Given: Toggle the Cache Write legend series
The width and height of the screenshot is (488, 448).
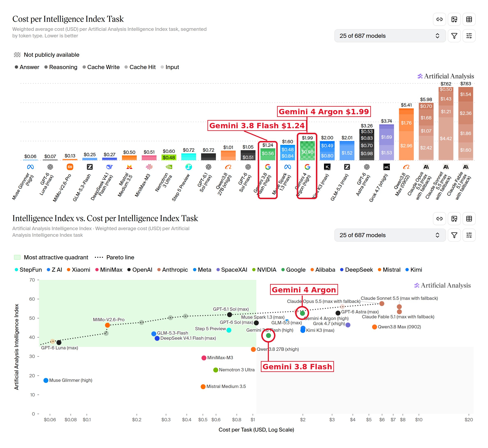Looking at the screenshot, I should coord(101,67).
